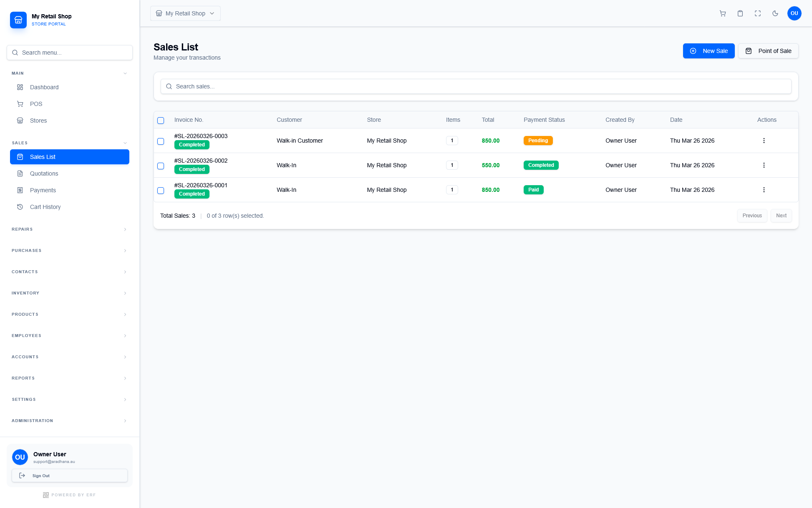The height and width of the screenshot is (508, 812).
Task: Sort by Date column header
Action: (676, 120)
